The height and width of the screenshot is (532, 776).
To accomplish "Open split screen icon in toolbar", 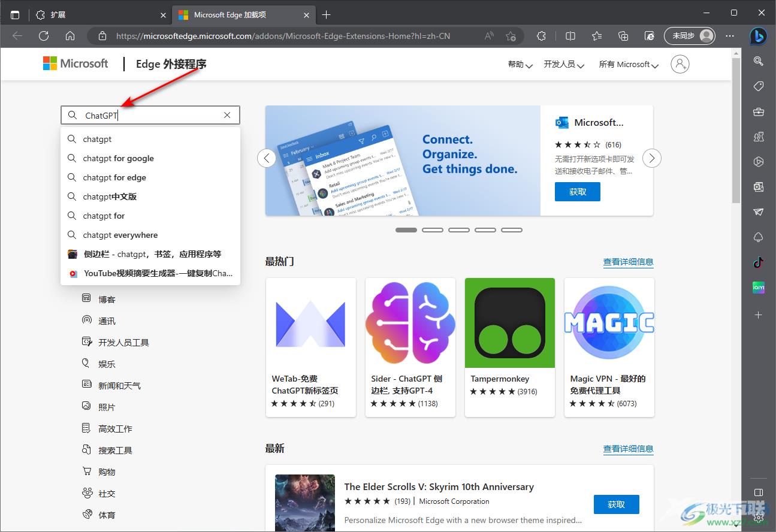I will [x=570, y=36].
